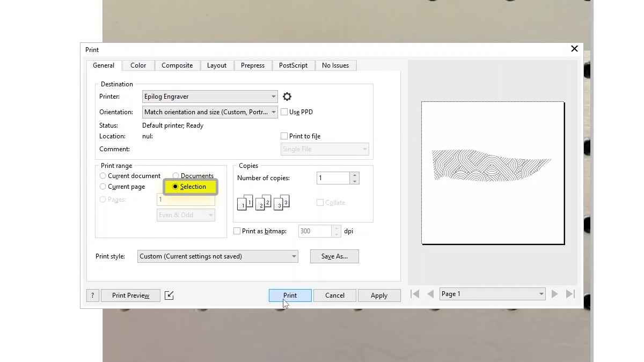This screenshot has width=644, height=362.
Task: Click the Save As button for print style
Action: pos(334,256)
